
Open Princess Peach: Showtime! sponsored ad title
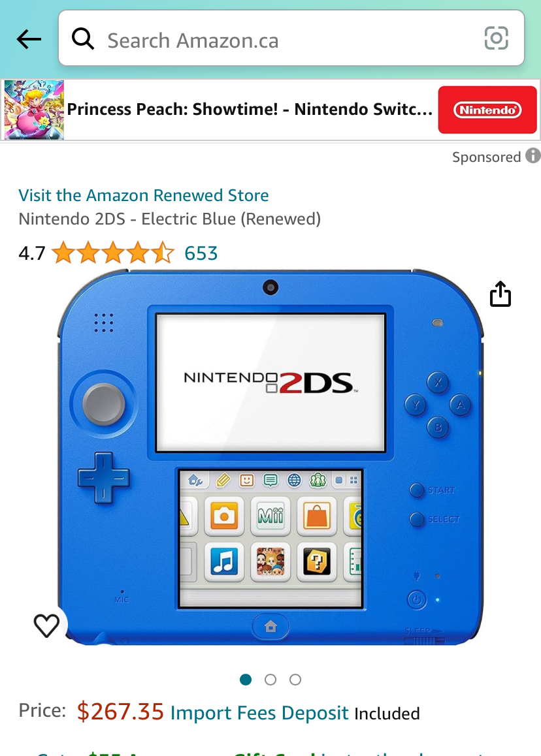pyautogui.click(x=250, y=110)
